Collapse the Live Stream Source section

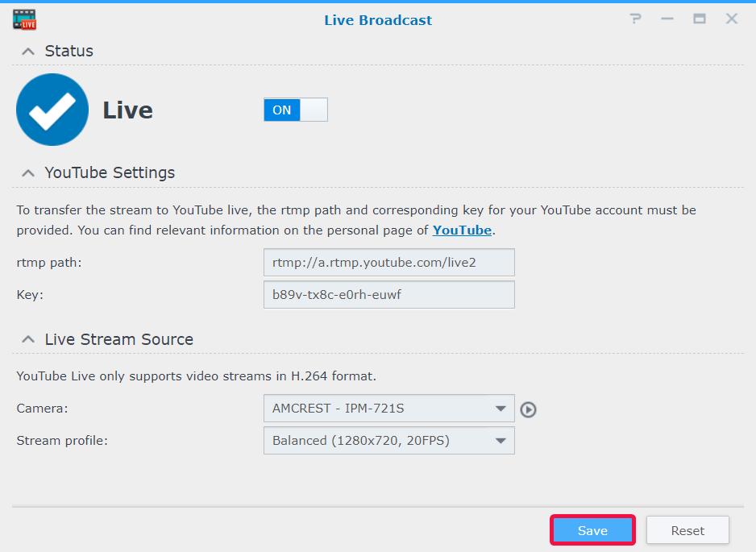pos(28,339)
